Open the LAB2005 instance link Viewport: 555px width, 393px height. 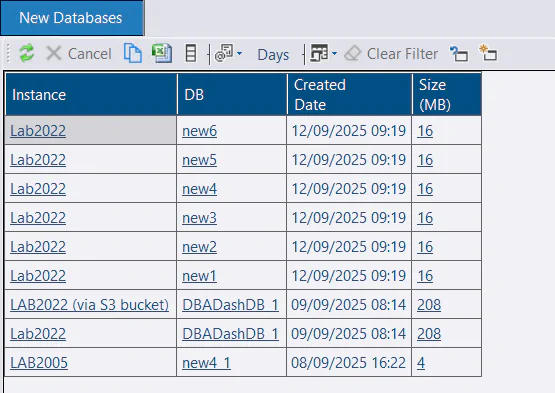tap(39, 363)
